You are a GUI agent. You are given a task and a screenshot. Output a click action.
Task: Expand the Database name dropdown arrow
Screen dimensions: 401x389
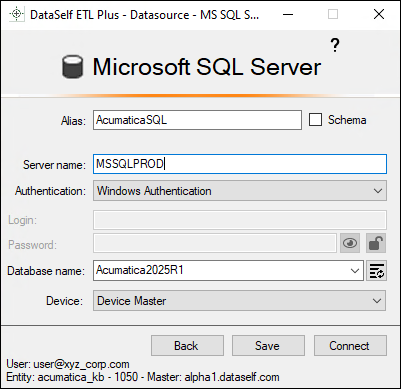(x=355, y=271)
